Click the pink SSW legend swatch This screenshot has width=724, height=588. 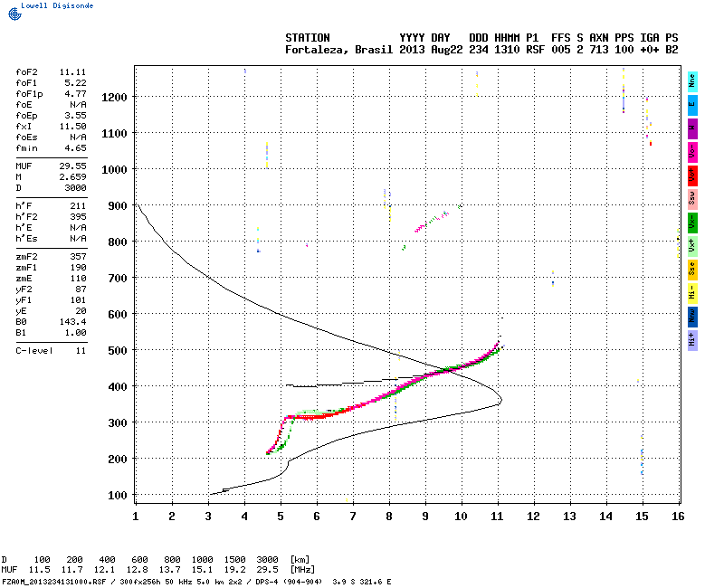tap(692, 199)
